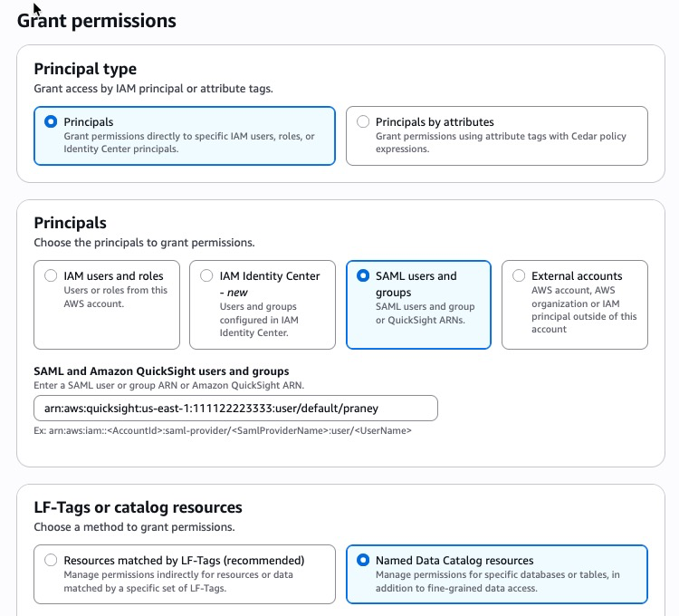
Task: Choose the IAM Identity Center option
Action: (206, 275)
